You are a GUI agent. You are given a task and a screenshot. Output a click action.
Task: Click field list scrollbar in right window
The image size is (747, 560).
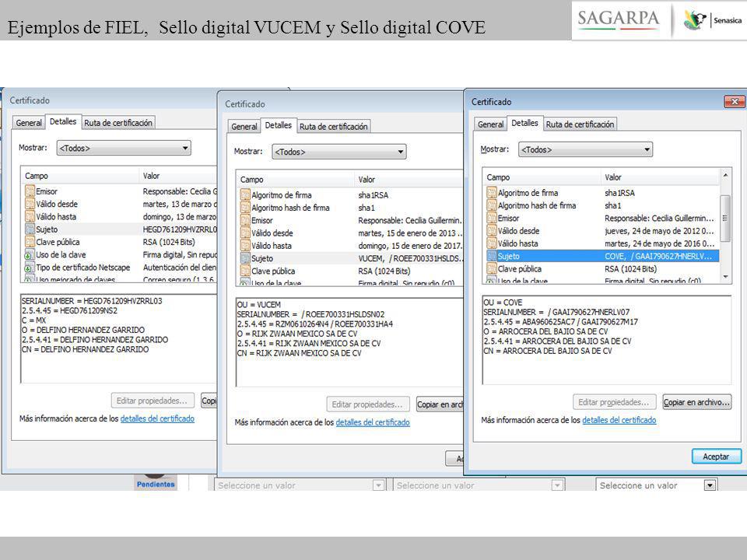click(725, 219)
